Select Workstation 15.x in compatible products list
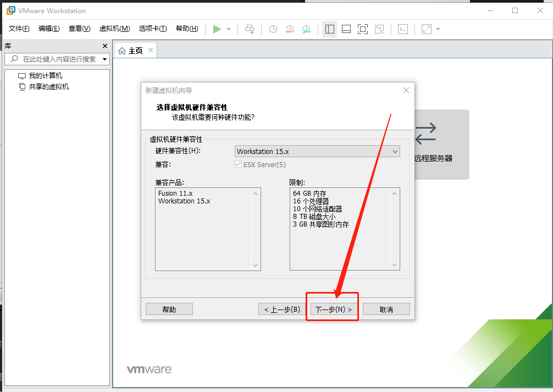553x392 pixels. click(x=184, y=201)
